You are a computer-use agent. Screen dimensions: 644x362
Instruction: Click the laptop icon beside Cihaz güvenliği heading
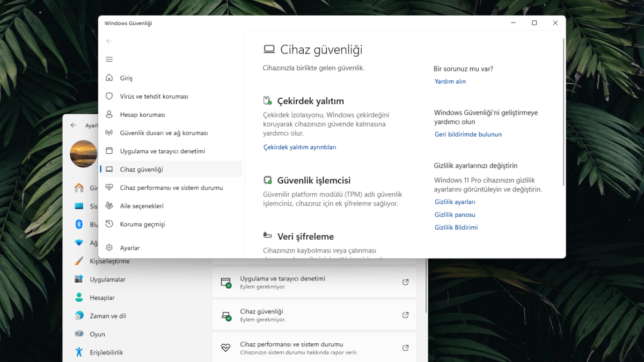tap(269, 49)
